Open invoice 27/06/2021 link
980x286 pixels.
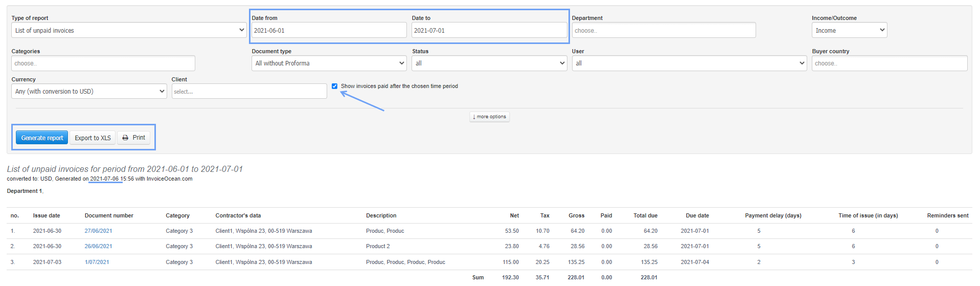coord(98,231)
